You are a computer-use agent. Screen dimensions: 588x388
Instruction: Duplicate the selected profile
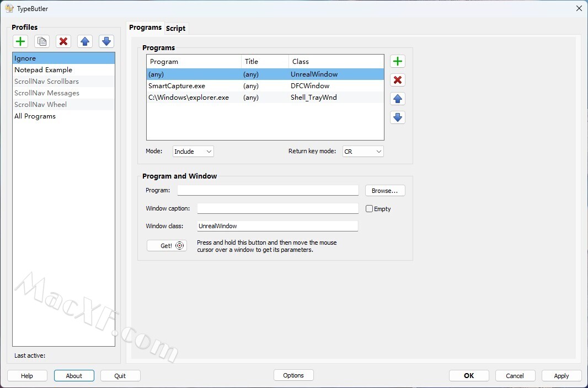tap(42, 41)
